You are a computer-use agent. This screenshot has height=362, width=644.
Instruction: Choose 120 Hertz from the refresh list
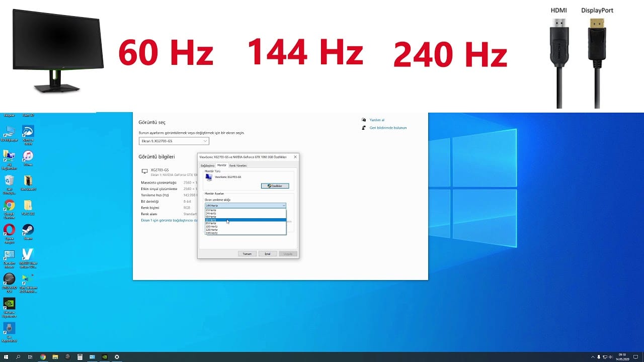(x=245, y=230)
